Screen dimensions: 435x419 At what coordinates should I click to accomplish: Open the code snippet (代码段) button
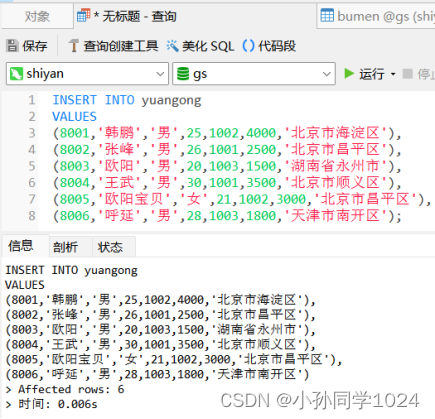[x=269, y=46]
